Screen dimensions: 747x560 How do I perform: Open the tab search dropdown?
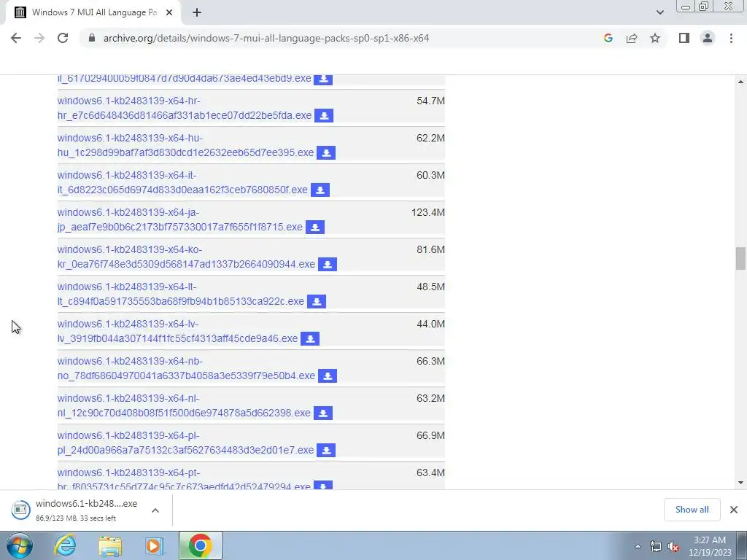point(659,13)
